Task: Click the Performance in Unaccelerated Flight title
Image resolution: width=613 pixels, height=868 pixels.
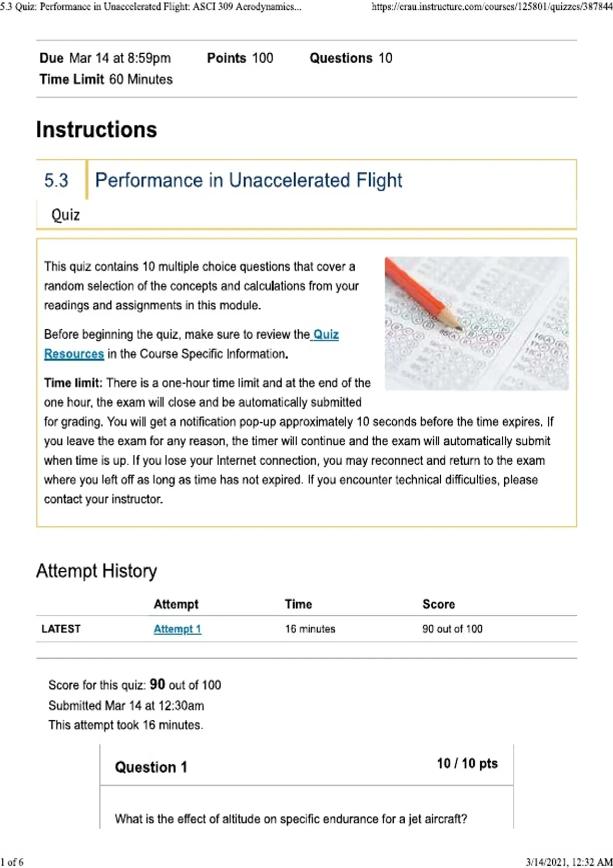Action: (249, 180)
